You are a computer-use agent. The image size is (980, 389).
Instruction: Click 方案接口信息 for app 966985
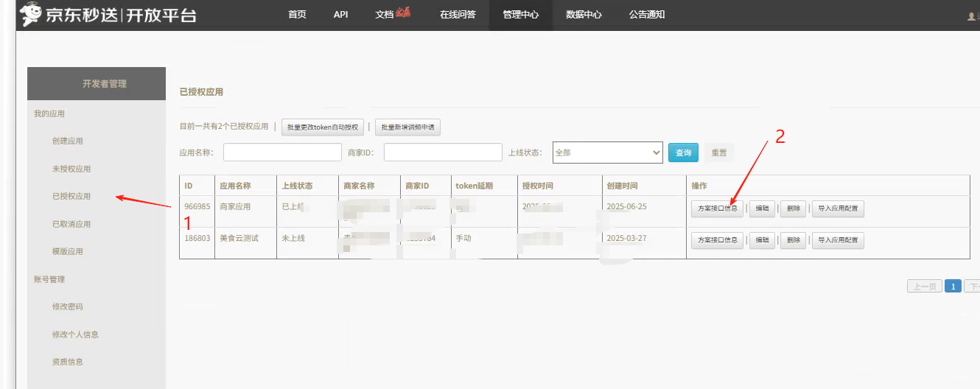pos(717,208)
